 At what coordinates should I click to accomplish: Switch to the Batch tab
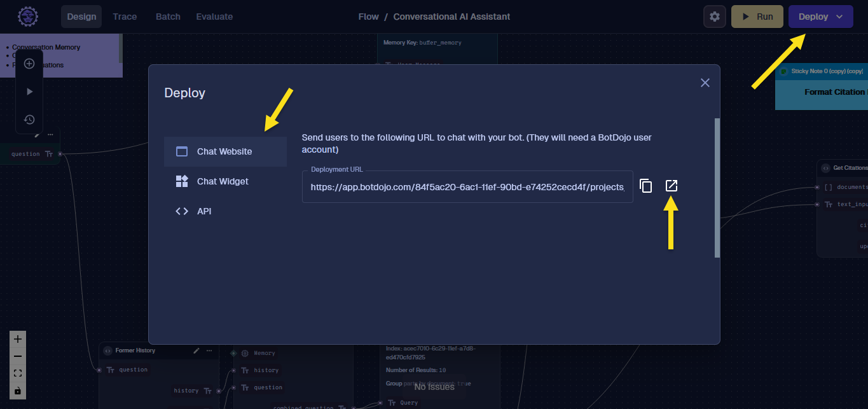[168, 17]
